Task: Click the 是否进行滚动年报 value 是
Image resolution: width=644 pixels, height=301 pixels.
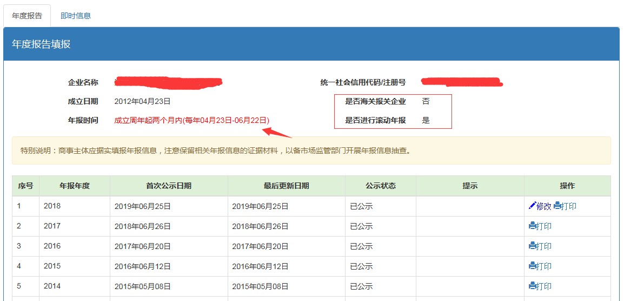Action: [426, 120]
